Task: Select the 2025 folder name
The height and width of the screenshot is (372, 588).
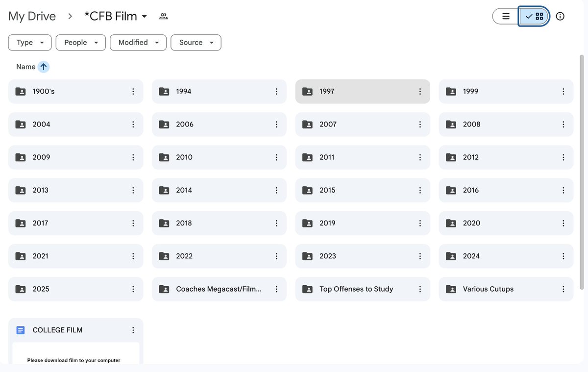Action: (x=41, y=289)
